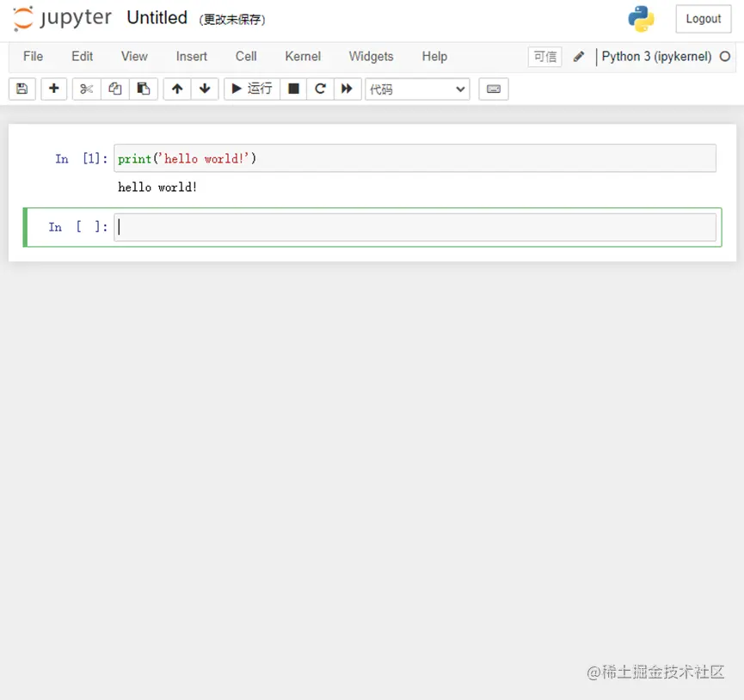Click the Python logo icon
744x700 pixels.
(x=641, y=19)
